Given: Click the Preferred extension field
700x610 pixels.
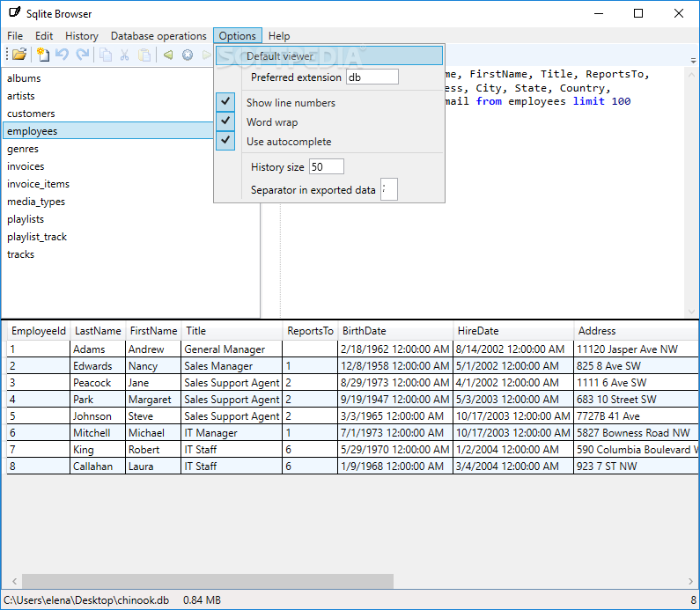Looking at the screenshot, I should [372, 77].
